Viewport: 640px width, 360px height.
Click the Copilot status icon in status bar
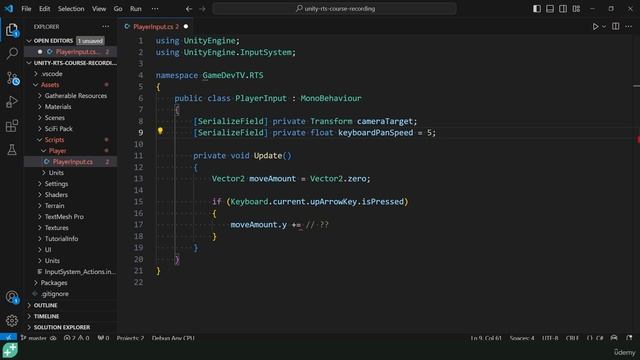click(614, 338)
